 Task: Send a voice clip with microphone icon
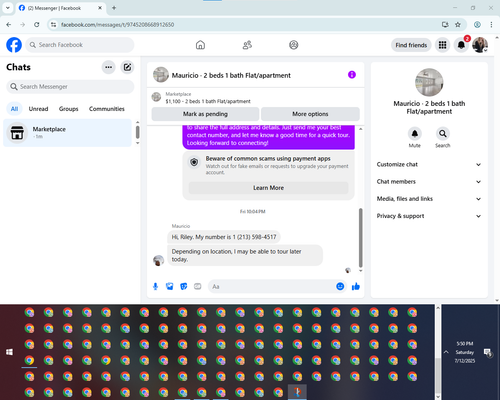tap(155, 286)
